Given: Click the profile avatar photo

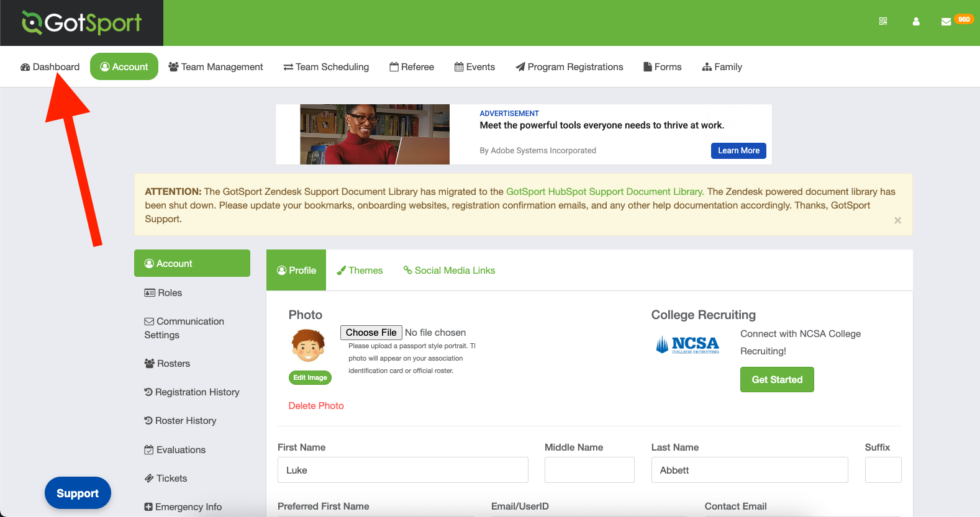Looking at the screenshot, I should [308, 346].
